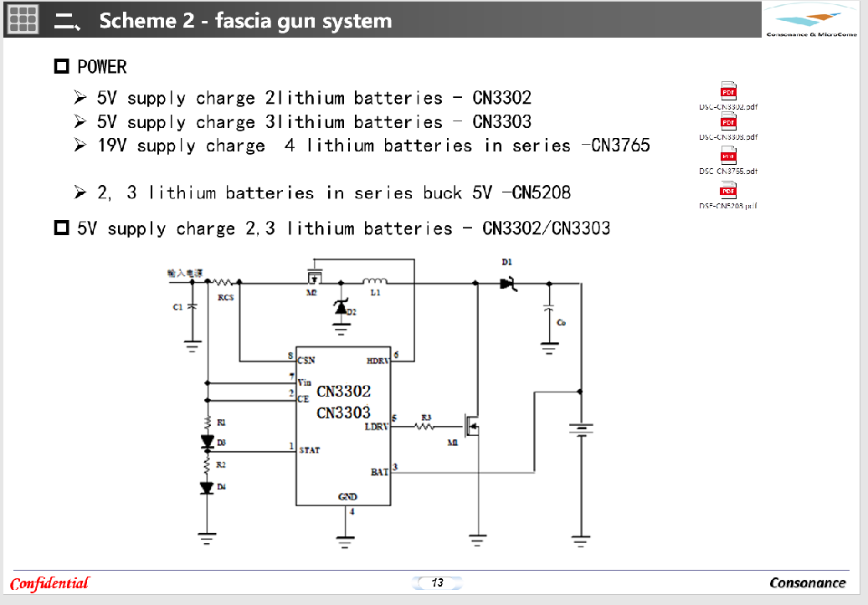Screen dimensions: 868x605
Task: Click the R1 resistor label
Action: click(222, 423)
